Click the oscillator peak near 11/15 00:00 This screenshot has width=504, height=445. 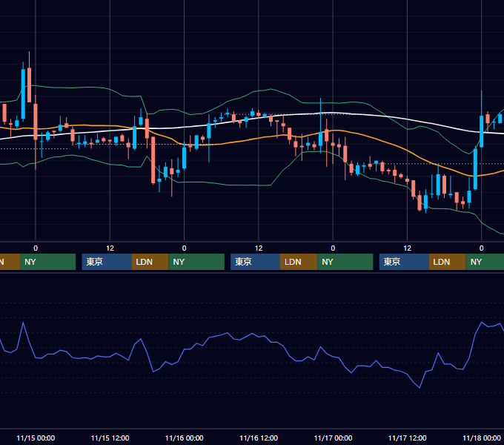(23, 323)
